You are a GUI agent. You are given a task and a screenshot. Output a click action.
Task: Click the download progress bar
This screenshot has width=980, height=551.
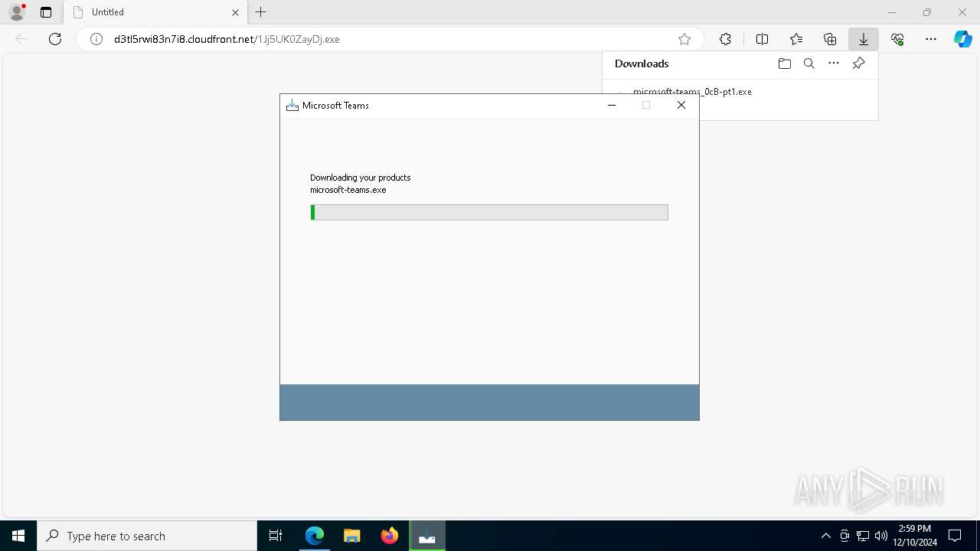coord(489,212)
